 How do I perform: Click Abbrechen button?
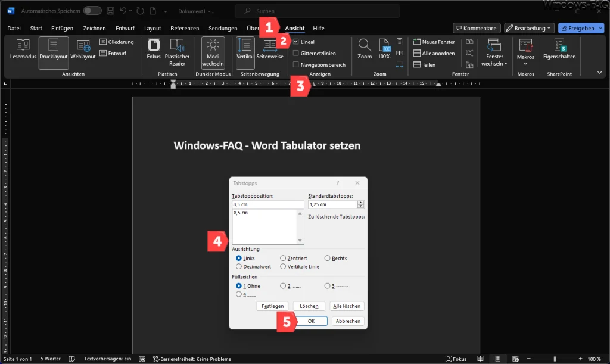pos(348,321)
